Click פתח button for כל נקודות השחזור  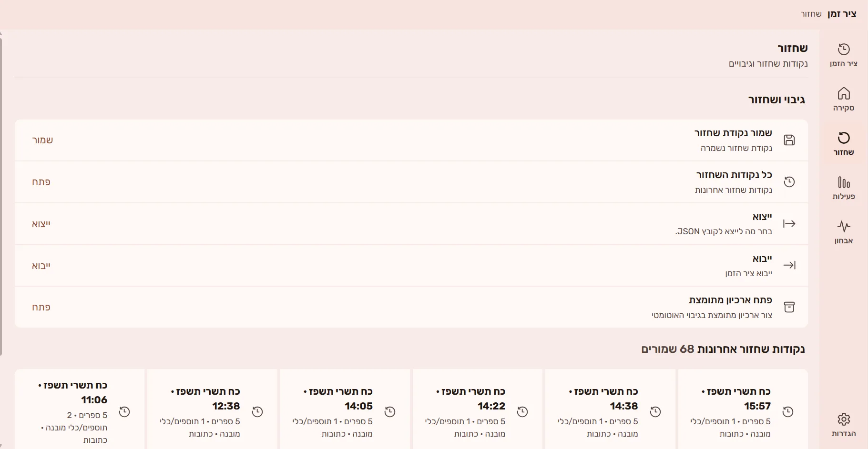pos(41,182)
